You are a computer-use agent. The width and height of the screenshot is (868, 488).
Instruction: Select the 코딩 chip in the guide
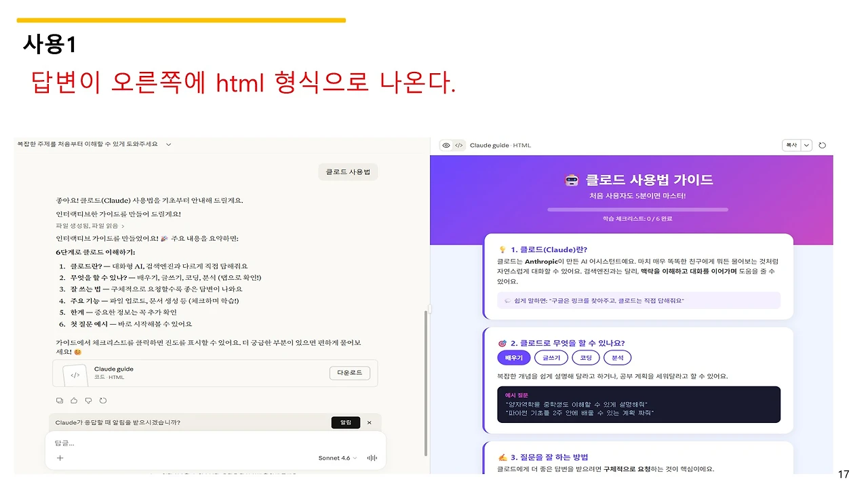[585, 357]
